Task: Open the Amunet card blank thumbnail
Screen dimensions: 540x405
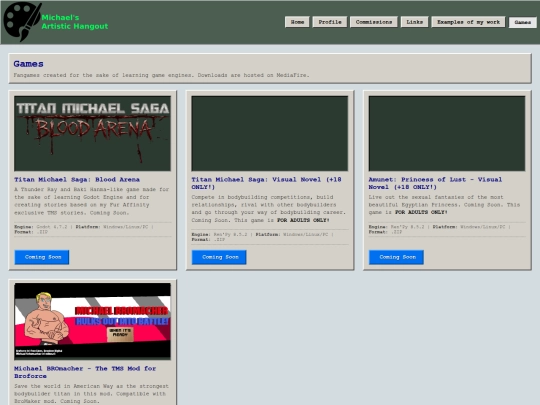Action: 447,134
